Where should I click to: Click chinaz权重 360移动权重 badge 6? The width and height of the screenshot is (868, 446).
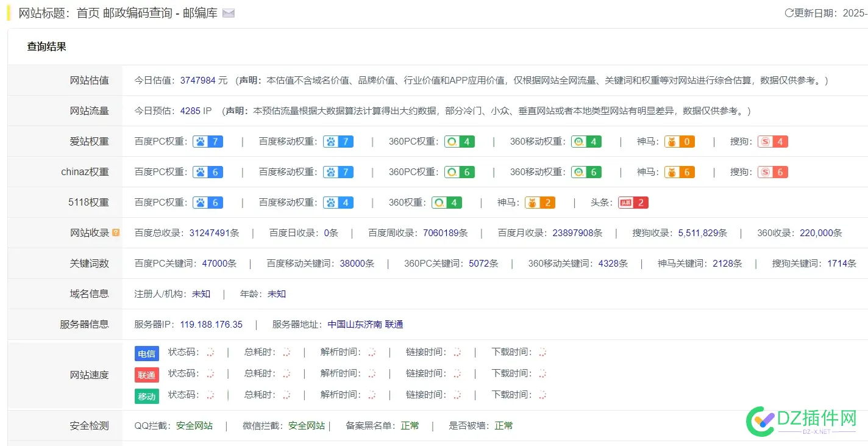(x=586, y=172)
